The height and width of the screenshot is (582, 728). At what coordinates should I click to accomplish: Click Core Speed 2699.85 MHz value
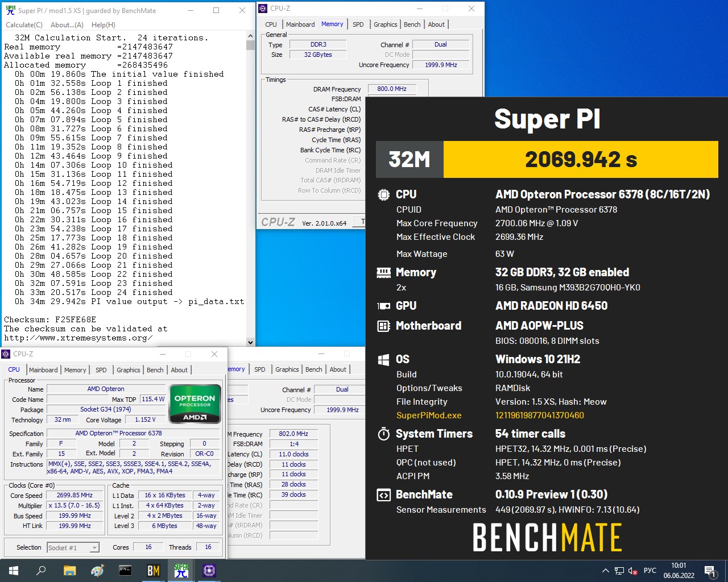click(75, 495)
